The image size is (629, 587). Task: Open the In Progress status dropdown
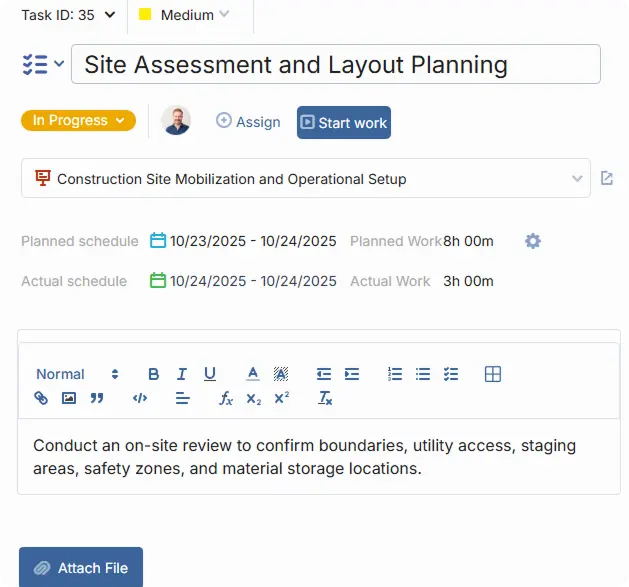point(78,121)
